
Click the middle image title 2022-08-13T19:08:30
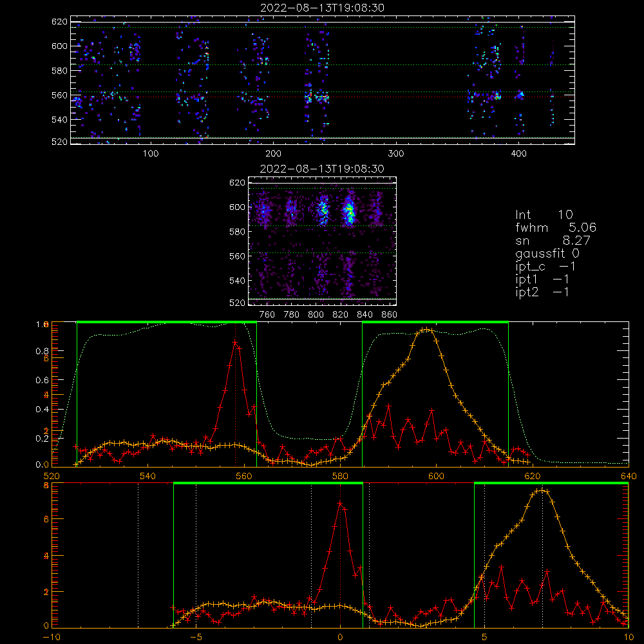322,169
